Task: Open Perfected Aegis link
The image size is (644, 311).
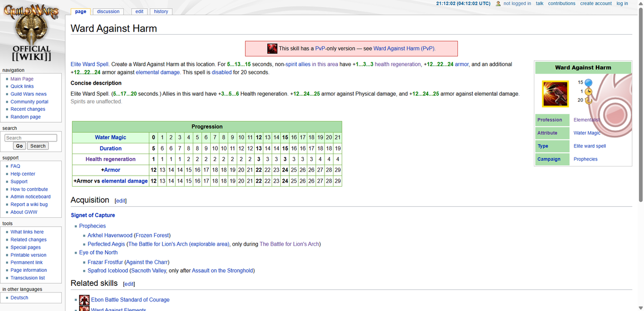Action: (106, 244)
